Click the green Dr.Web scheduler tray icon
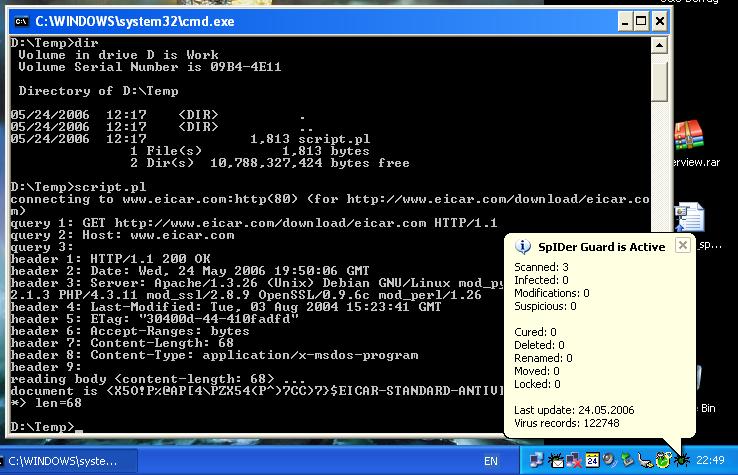This screenshot has width=738, height=475. click(663, 460)
